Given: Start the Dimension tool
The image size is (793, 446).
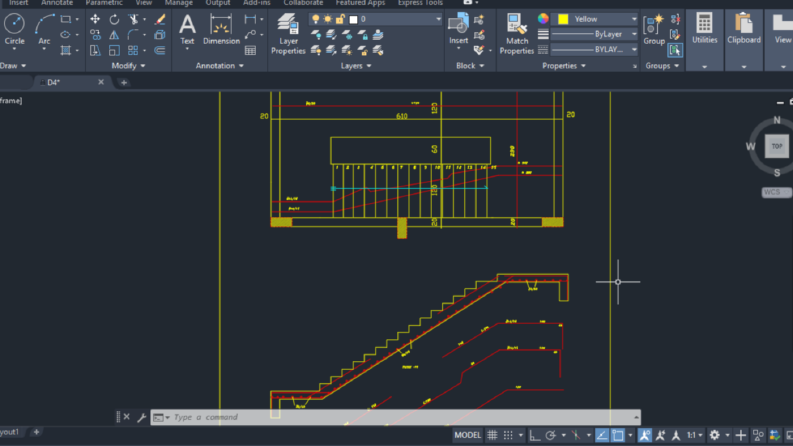Looking at the screenshot, I should 222,29.
